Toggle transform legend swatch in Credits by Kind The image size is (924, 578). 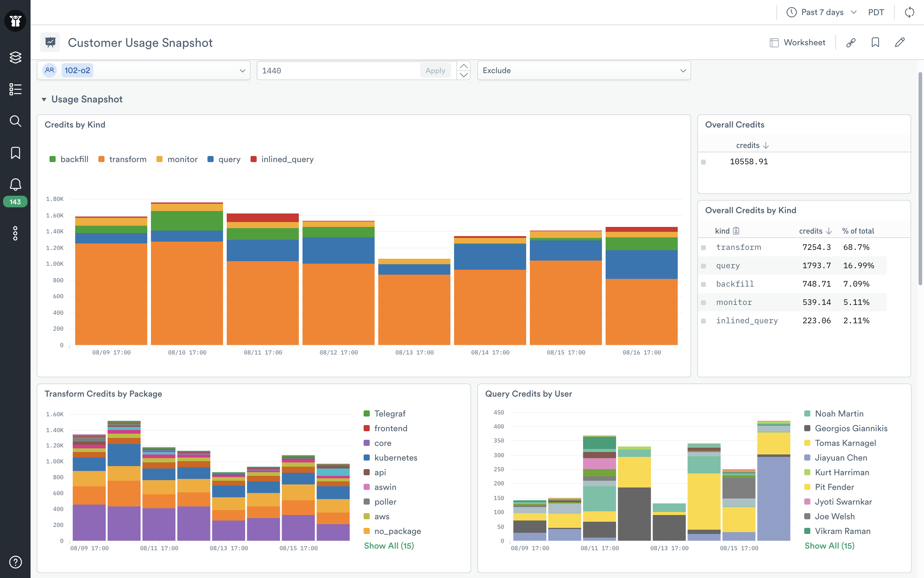(x=101, y=159)
